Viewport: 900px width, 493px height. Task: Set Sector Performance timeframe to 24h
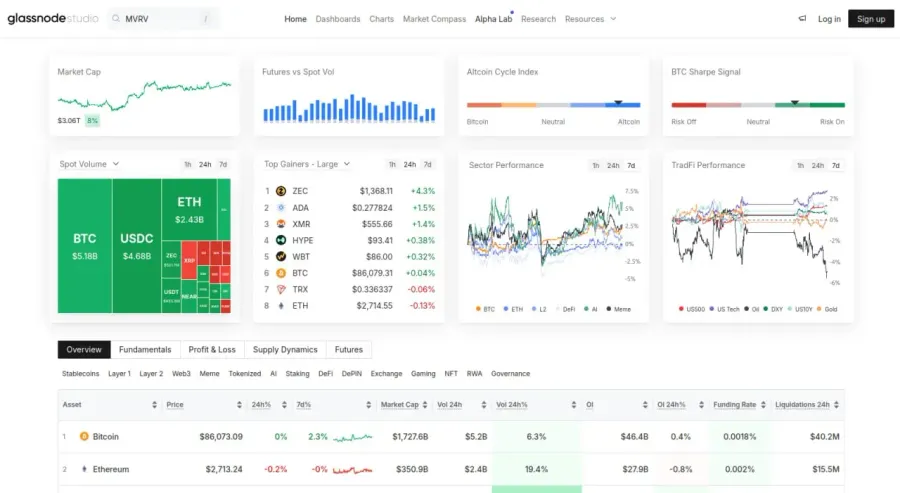(x=614, y=165)
